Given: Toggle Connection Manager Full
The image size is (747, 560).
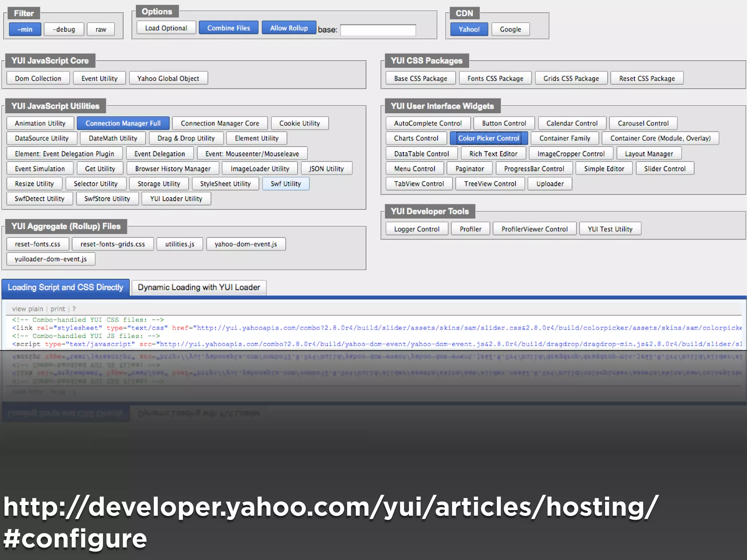Looking at the screenshot, I should point(123,123).
